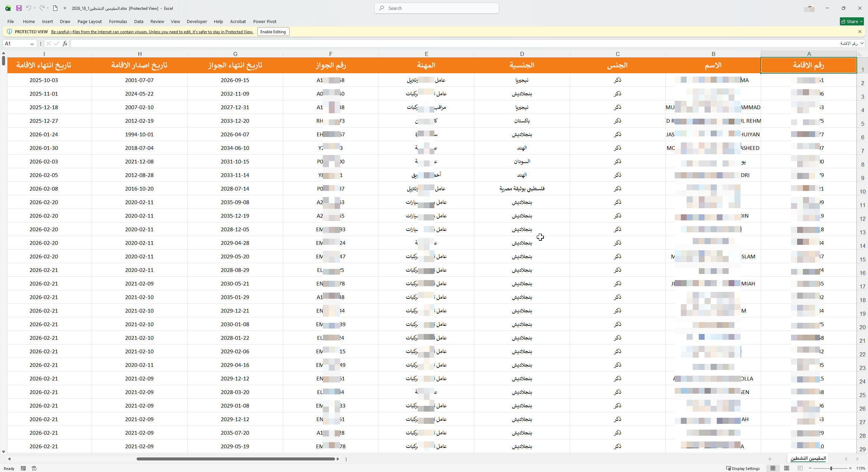
Task: Select the المقيمين النشطين sheet tab
Action: [808, 458]
